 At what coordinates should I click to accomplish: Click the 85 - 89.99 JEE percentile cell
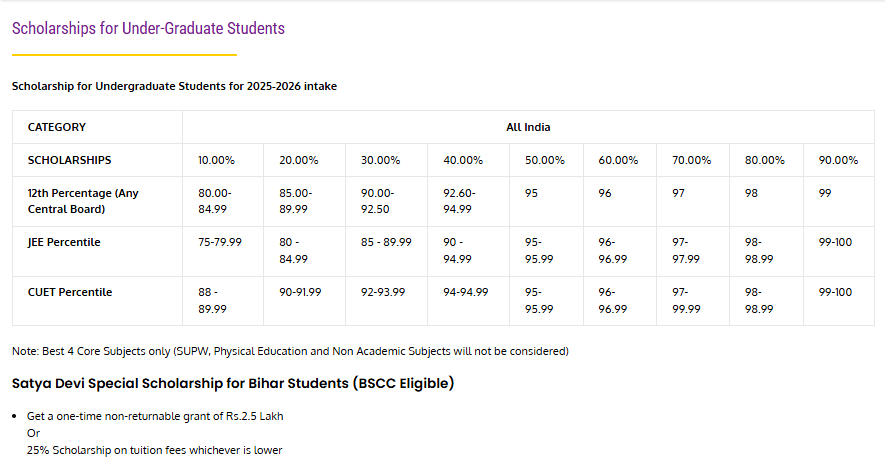386,242
